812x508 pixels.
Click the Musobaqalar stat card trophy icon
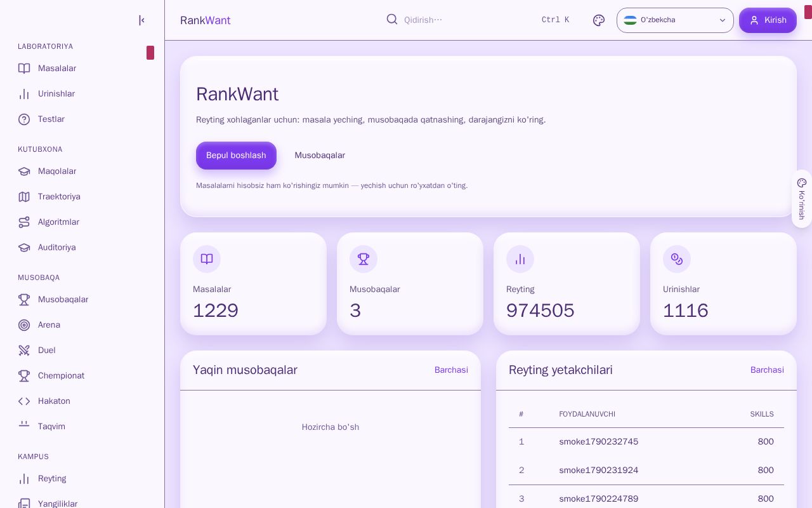point(363,259)
